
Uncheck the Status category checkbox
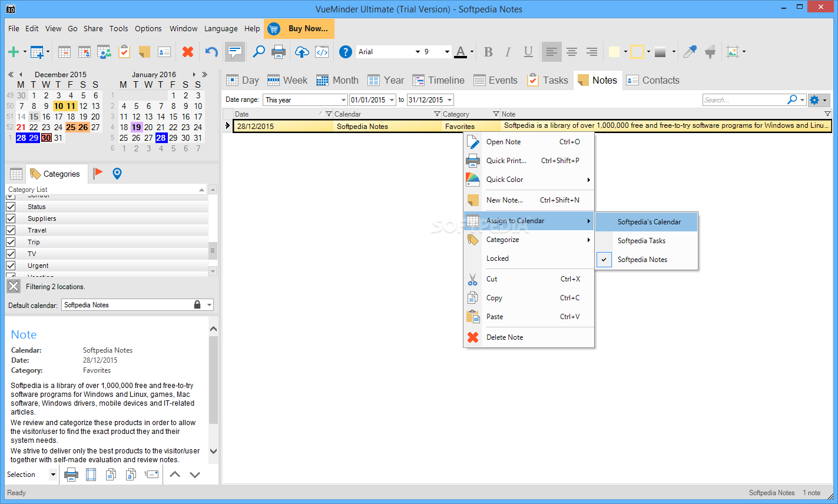coord(11,207)
